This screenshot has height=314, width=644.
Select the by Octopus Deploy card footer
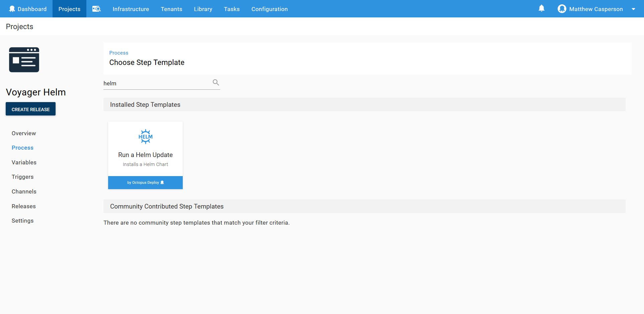tap(145, 182)
